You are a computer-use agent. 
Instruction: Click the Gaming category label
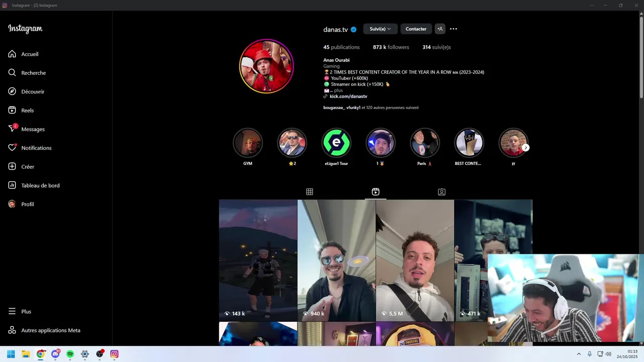click(x=332, y=66)
